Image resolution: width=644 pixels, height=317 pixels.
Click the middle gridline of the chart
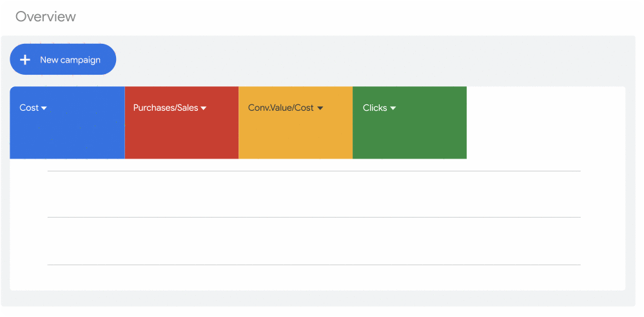(x=313, y=217)
